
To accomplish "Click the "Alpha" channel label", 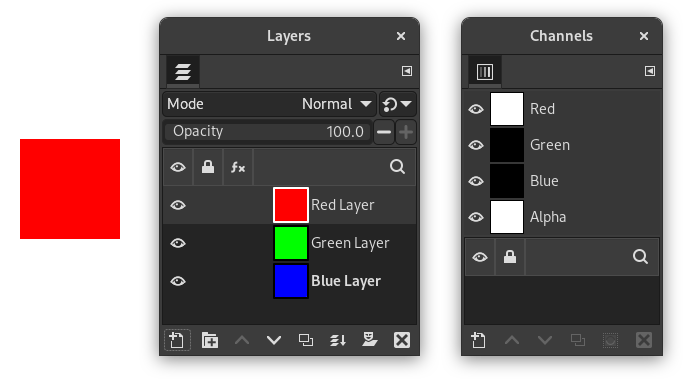I will point(548,217).
